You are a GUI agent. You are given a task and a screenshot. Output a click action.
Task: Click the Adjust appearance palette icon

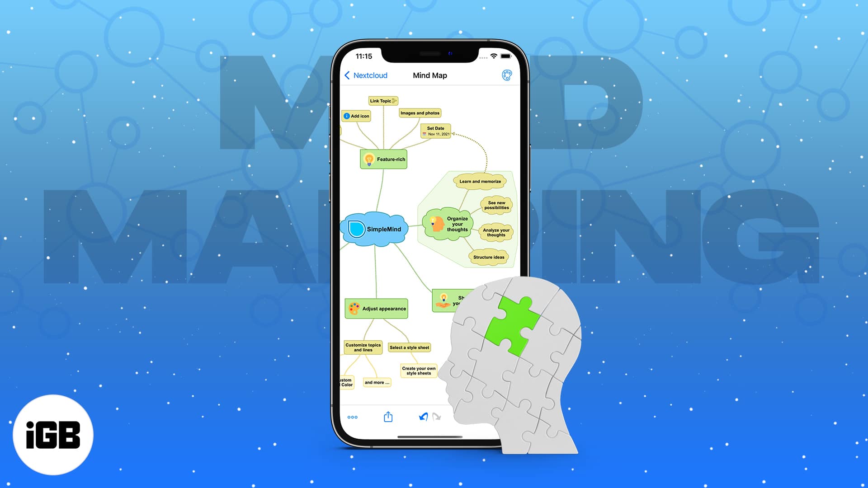[x=355, y=309]
